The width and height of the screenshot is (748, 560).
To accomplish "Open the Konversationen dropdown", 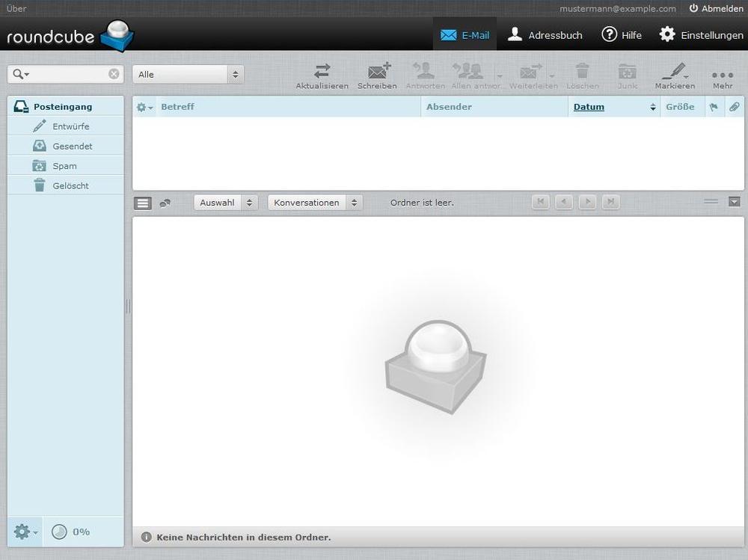I will pos(314,202).
